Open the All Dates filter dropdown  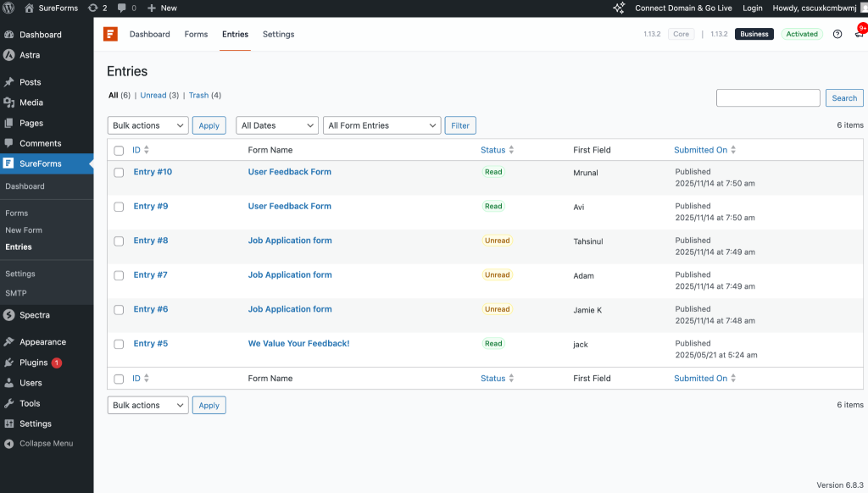pos(276,125)
